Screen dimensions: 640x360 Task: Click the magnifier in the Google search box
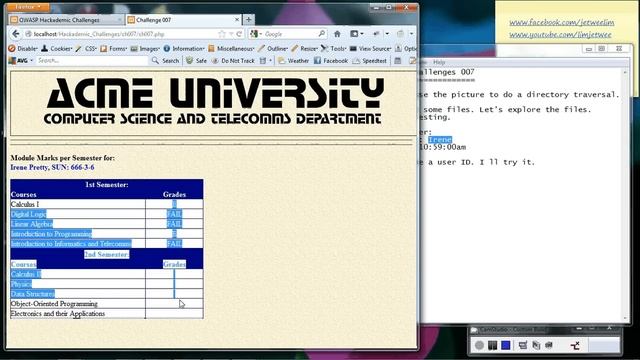[x=322, y=34]
